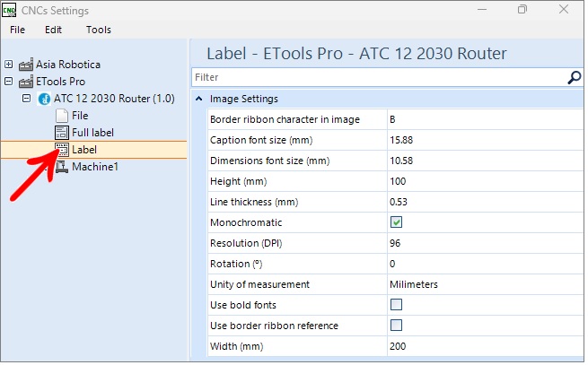Collapse the Image Settings section
This screenshot has height=365, width=588.
[x=198, y=99]
